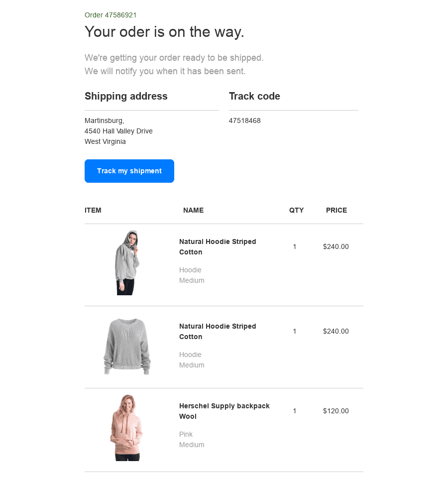Open the gray hooded woman product photo
This screenshot has width=448, height=482.
(x=127, y=262)
